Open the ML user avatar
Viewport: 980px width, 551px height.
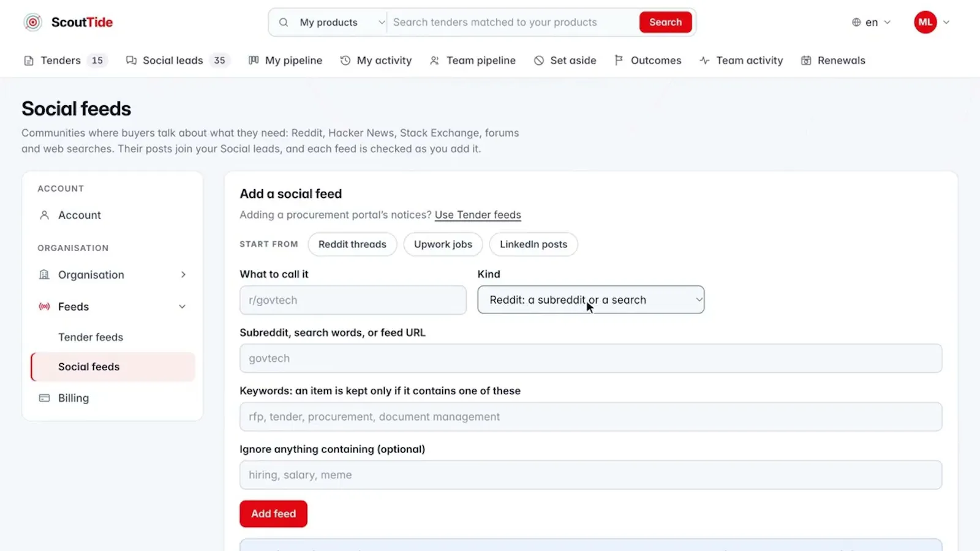point(925,22)
